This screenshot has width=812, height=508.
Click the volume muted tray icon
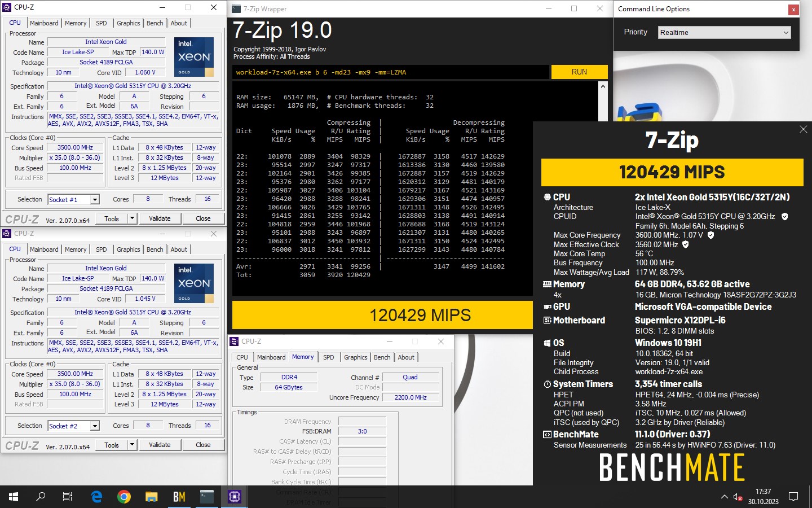click(738, 497)
